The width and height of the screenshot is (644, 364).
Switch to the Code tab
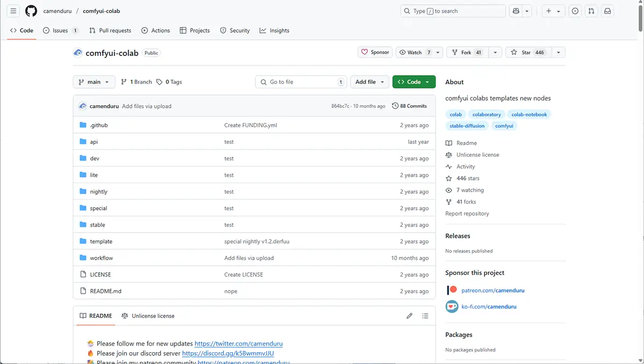[x=21, y=31]
